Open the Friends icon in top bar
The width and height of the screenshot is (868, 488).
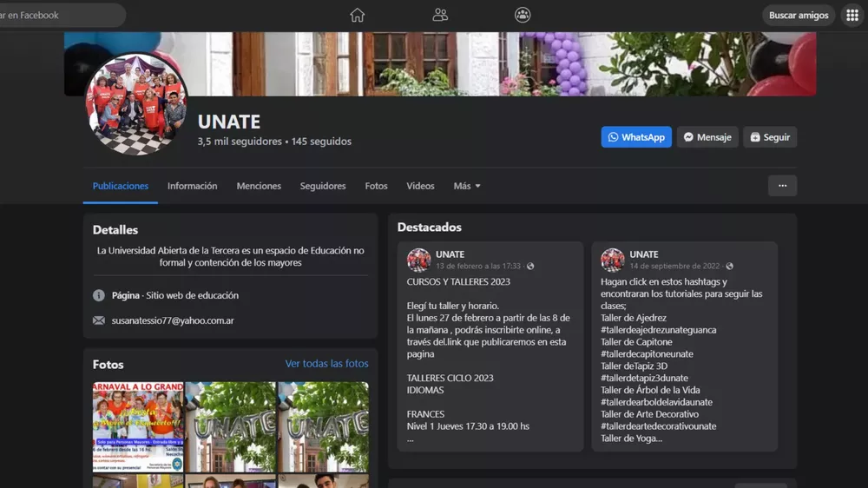[440, 15]
